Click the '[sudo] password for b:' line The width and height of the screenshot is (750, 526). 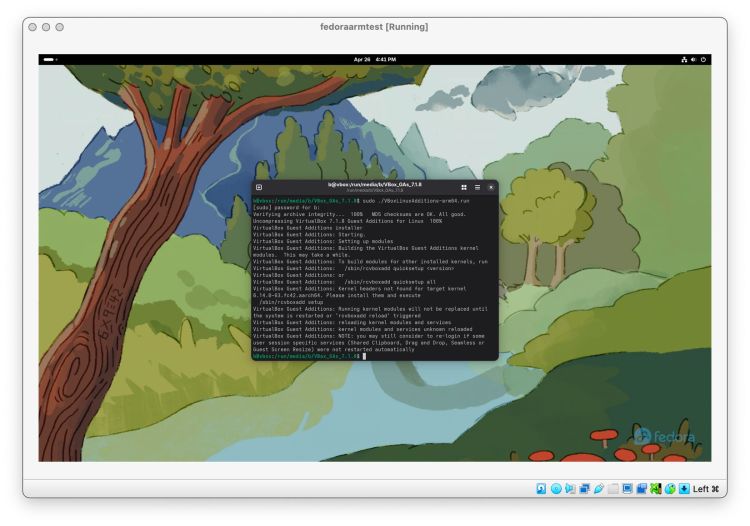[x=286, y=208]
